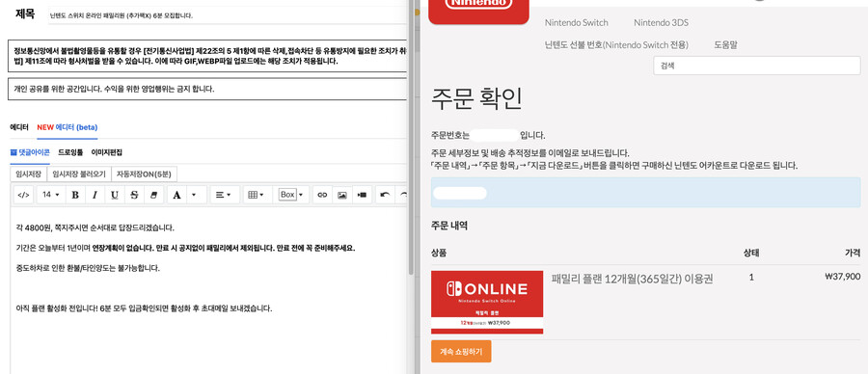Viewport: 868px width, 374px height.
Task: Open 닌텐도 선불 번호 menu item
Action: tap(616, 44)
